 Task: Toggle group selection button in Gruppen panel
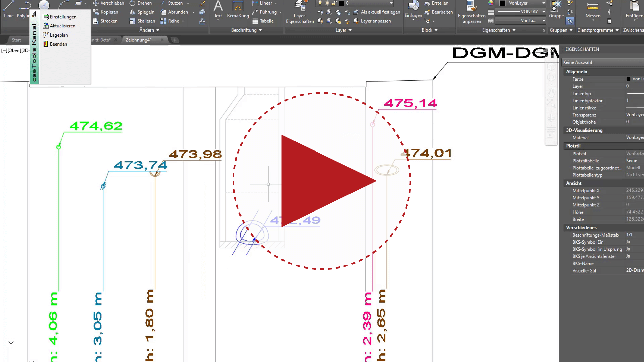pos(570,21)
